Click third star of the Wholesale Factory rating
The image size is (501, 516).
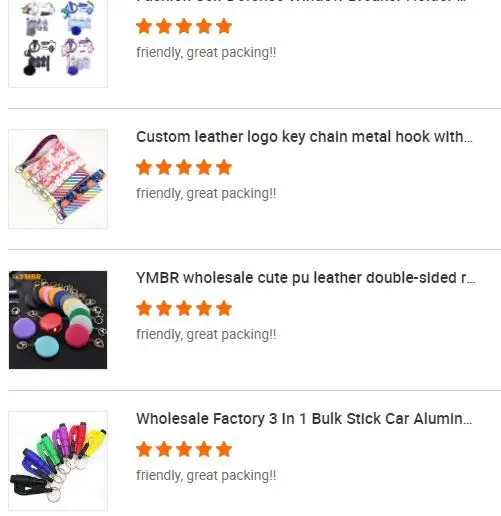point(184,449)
